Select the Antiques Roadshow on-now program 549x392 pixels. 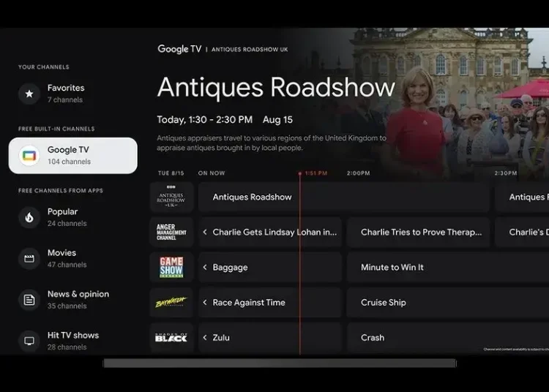[343, 197]
